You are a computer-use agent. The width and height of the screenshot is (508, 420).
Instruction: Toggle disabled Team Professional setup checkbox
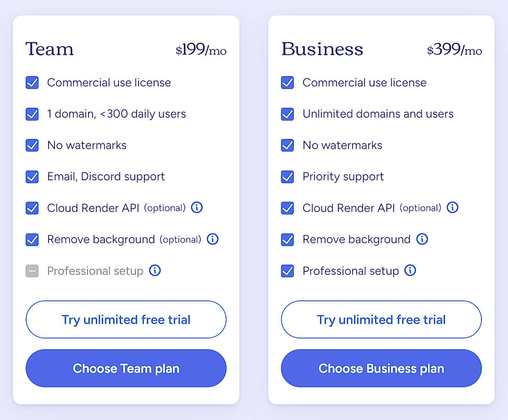click(x=32, y=271)
